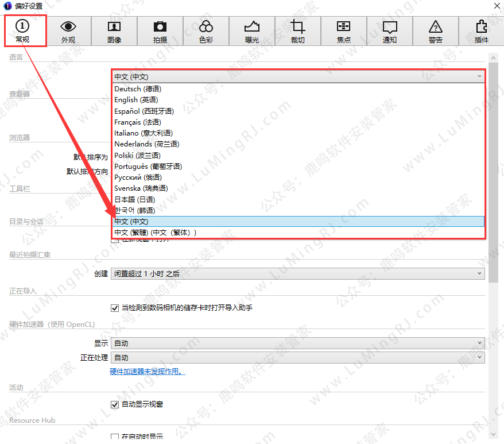Select the 常规 (General) tab

click(x=23, y=31)
